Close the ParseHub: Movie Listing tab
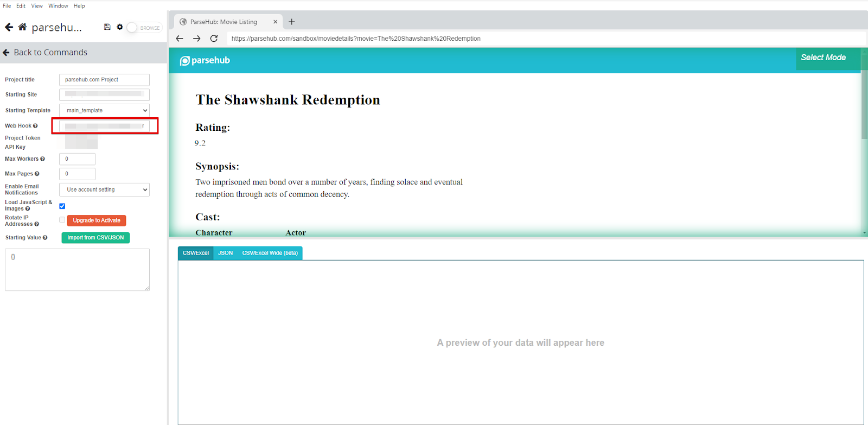 tap(275, 22)
